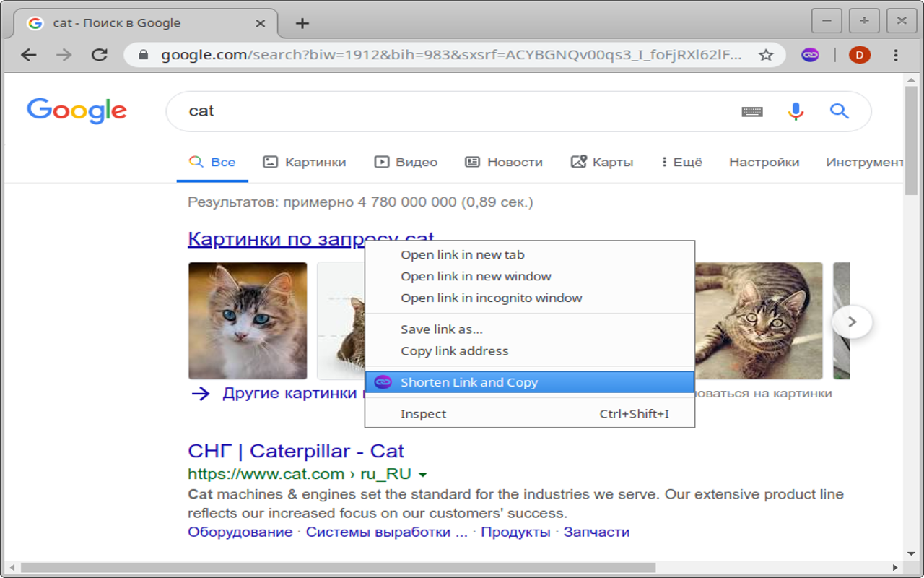The height and width of the screenshot is (578, 924).
Task: Switch to the 'Новости' tab
Action: 504,162
